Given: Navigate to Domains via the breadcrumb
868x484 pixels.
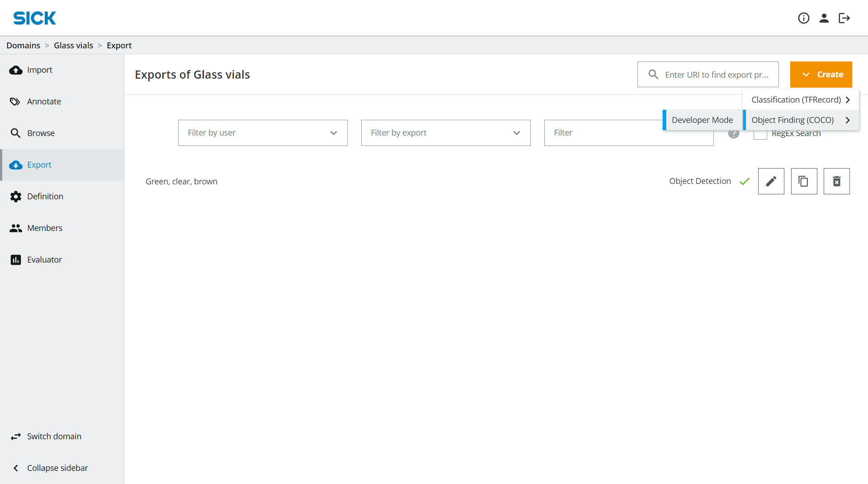Looking at the screenshot, I should tap(23, 45).
